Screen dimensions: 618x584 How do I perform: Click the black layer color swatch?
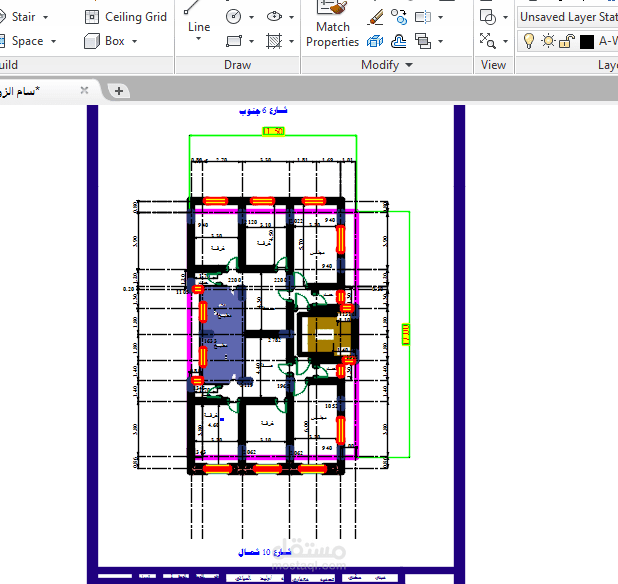click(x=586, y=41)
